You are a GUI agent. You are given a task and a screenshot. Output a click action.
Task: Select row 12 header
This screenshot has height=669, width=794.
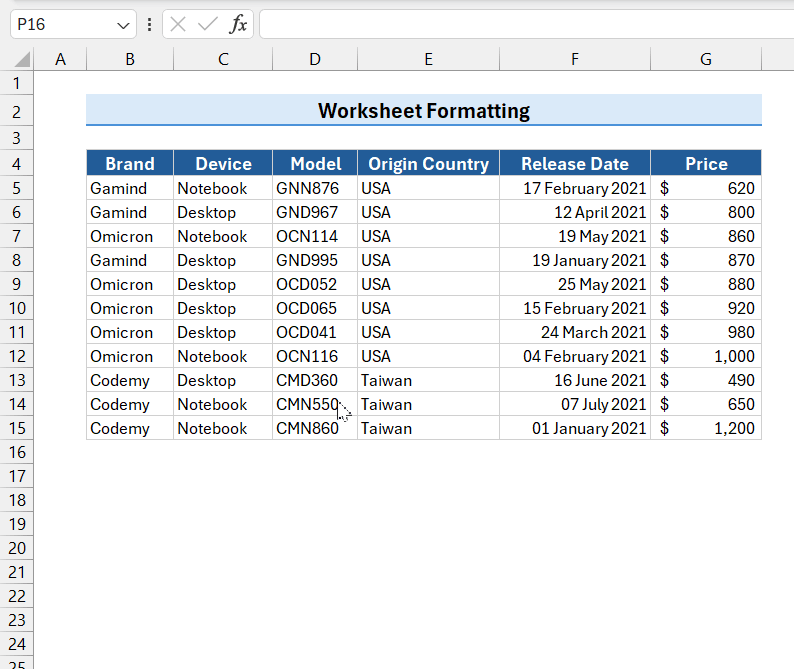tap(17, 356)
